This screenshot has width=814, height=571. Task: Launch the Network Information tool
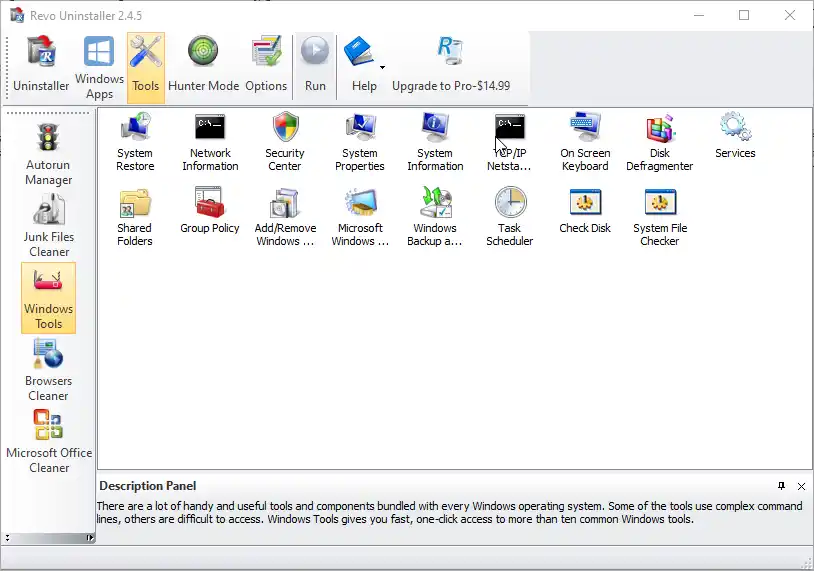click(x=210, y=142)
